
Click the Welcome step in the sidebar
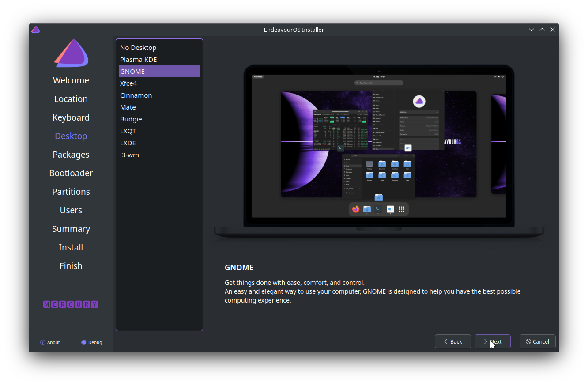(71, 80)
